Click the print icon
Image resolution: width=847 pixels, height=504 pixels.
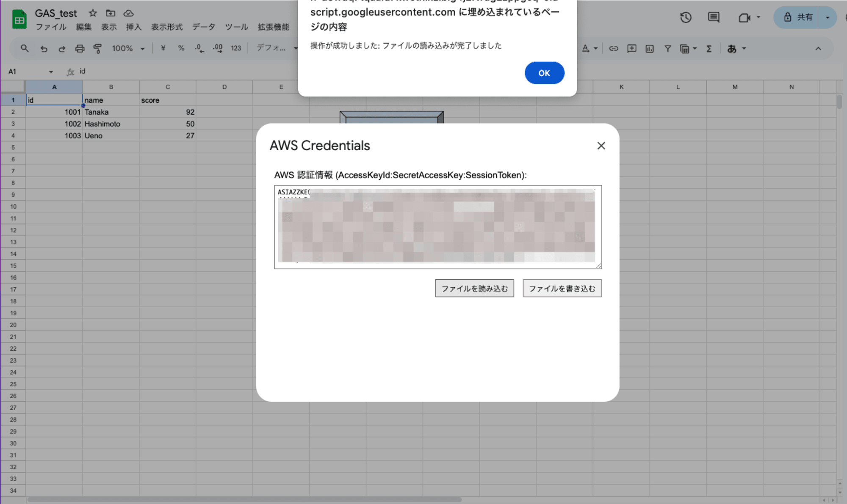80,48
